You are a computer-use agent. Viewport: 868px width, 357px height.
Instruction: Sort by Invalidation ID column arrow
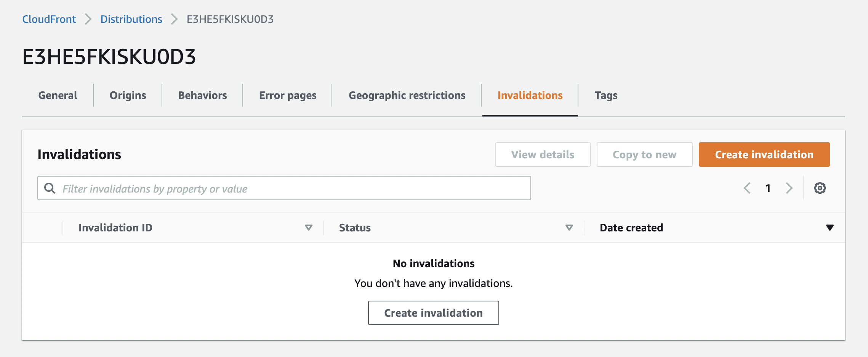click(x=309, y=228)
